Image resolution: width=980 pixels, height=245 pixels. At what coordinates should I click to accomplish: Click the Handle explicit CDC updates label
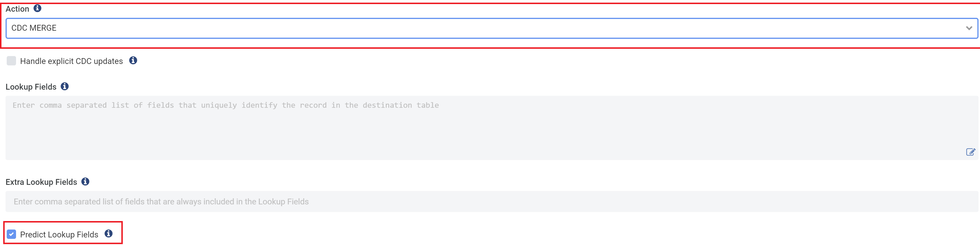(x=71, y=61)
